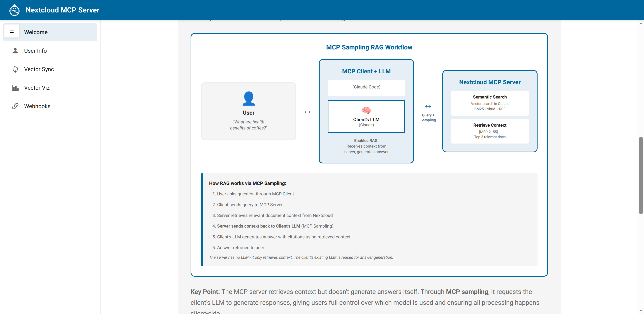Toggle the hamburger menu button
The height and width of the screenshot is (314, 644).
[11, 31]
